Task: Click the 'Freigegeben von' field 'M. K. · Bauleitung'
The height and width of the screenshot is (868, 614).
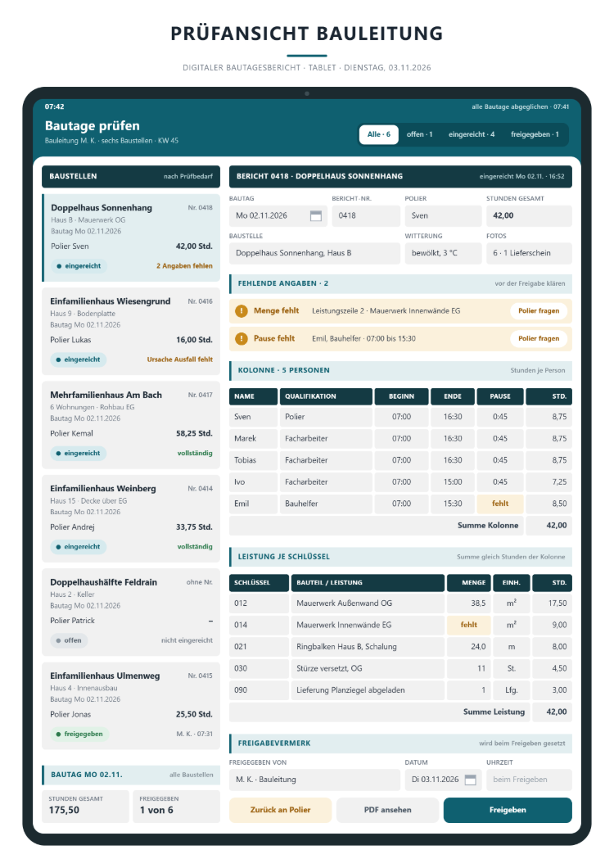Action: click(x=314, y=780)
